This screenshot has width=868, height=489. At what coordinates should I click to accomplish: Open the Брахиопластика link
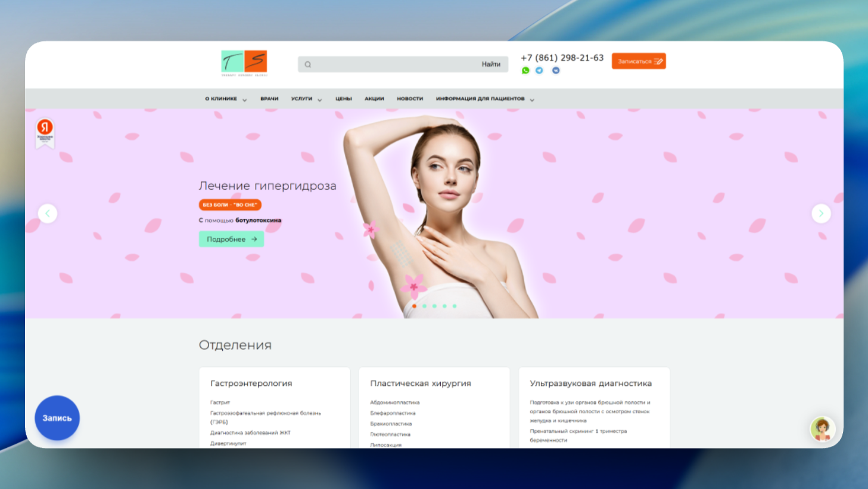(x=391, y=424)
